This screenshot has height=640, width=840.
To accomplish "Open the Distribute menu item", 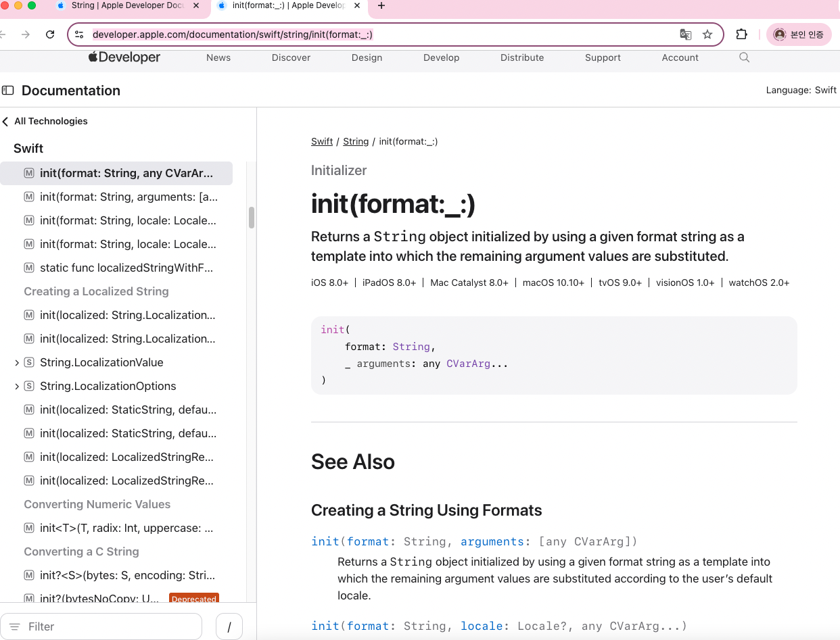I will pyautogui.click(x=522, y=57).
